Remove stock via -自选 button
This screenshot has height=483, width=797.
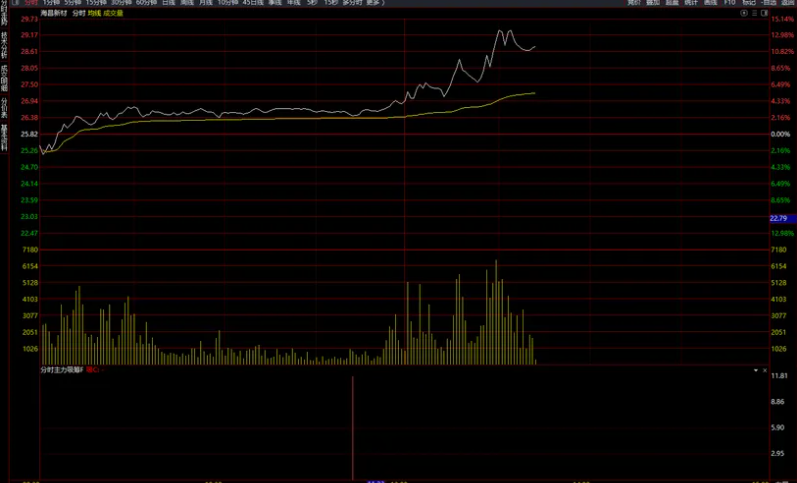(x=768, y=3)
